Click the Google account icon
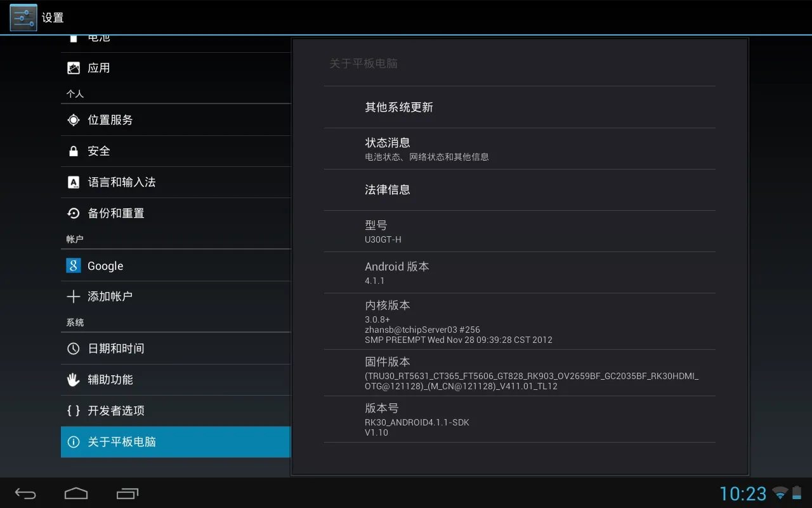The width and height of the screenshot is (812, 508). (74, 265)
